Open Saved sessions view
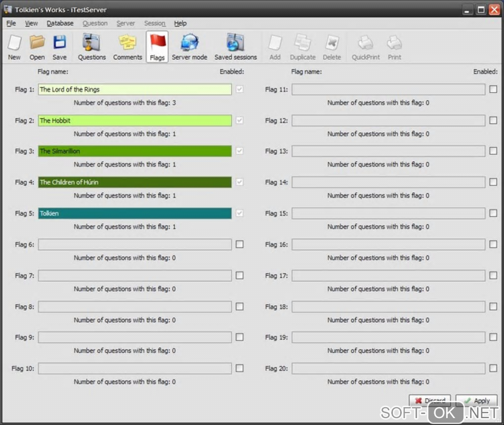 pyautogui.click(x=236, y=47)
